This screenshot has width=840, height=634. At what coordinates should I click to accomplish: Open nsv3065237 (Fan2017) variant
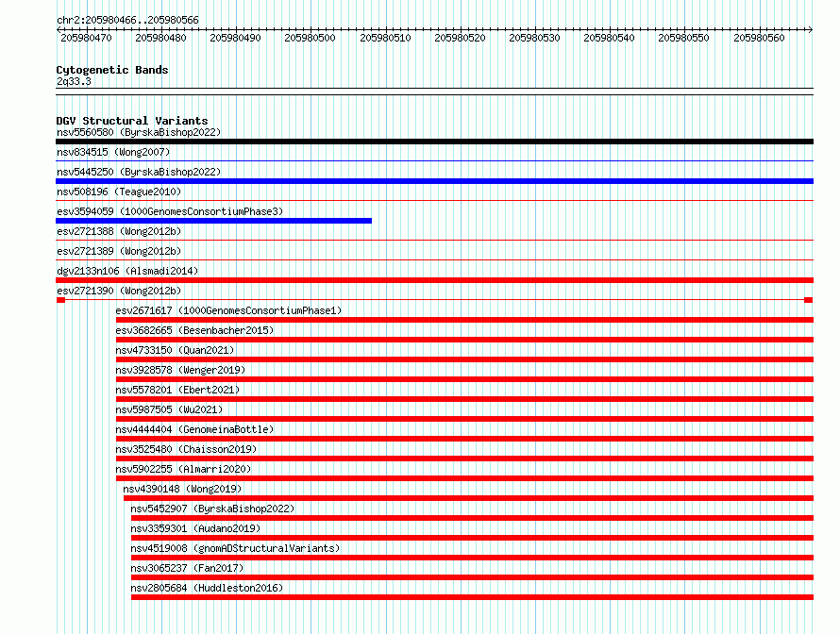(x=187, y=568)
